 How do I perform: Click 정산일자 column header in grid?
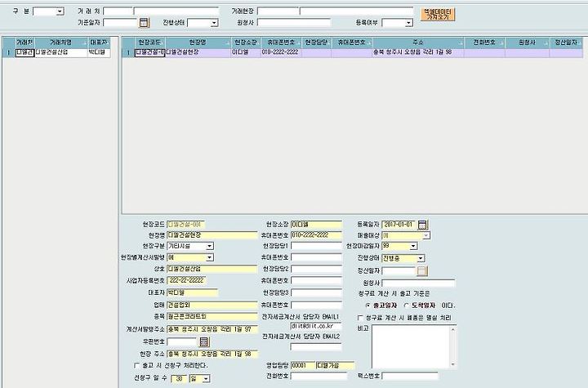tap(566, 42)
